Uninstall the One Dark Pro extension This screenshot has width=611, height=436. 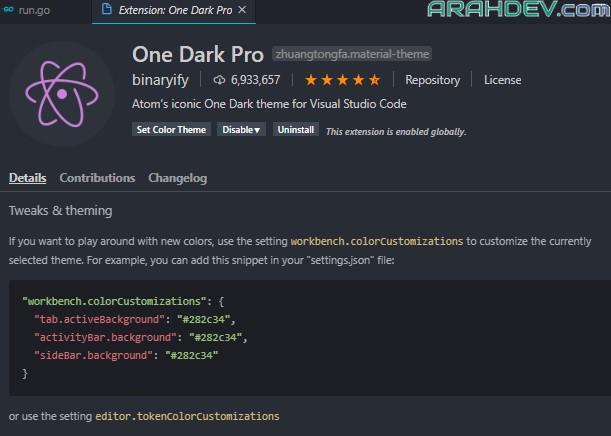click(296, 130)
